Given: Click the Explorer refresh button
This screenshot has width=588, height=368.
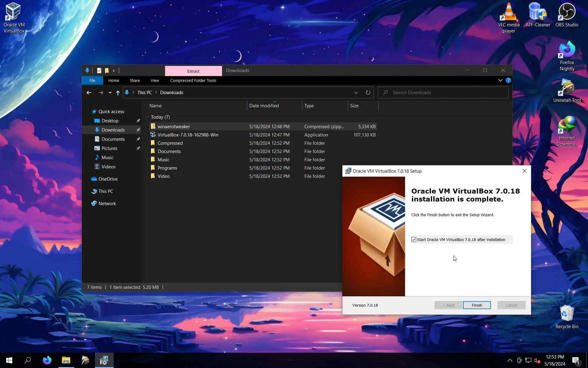Looking at the screenshot, I should [368, 93].
